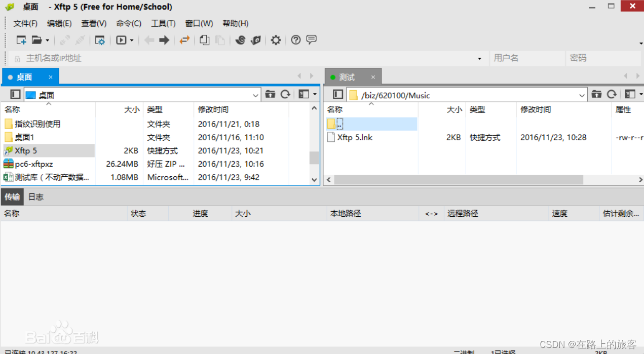Expand the local path 桌面 dropdown
The height and width of the screenshot is (354, 644).
coord(255,95)
